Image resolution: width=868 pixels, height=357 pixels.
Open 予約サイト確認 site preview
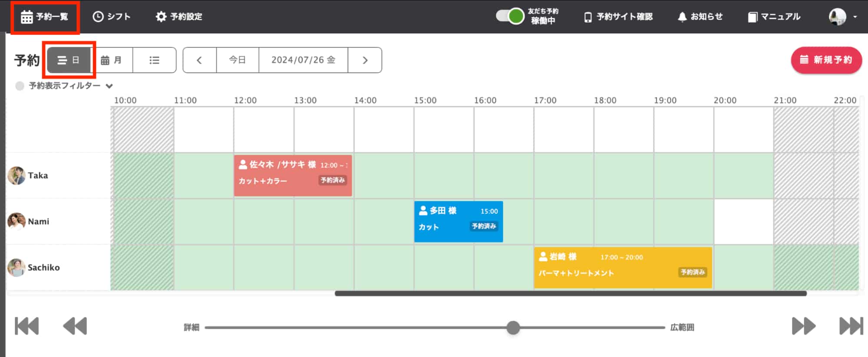tap(618, 16)
